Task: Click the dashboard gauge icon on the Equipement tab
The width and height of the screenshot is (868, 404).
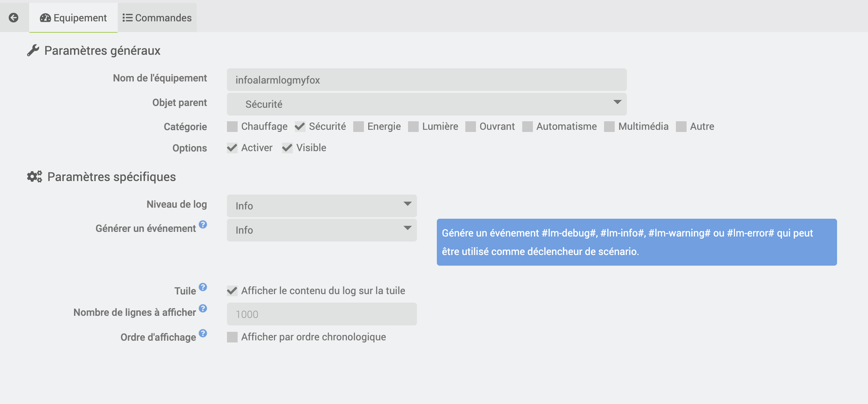Action: click(45, 17)
